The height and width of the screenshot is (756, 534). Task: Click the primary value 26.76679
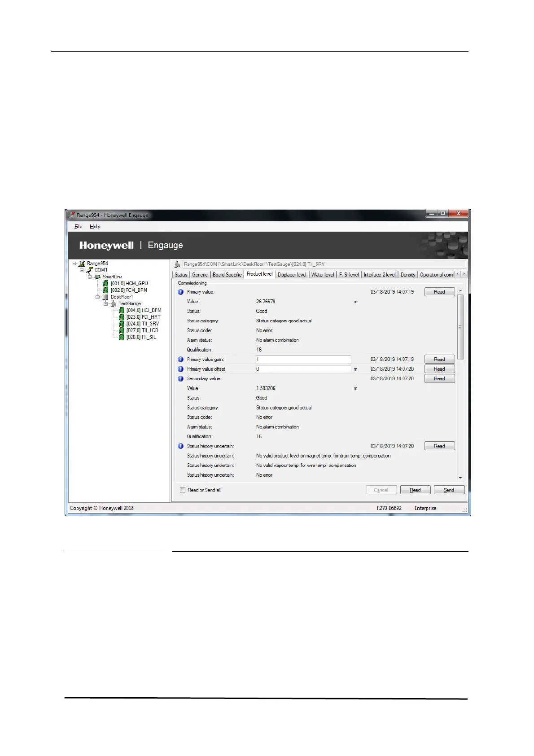pos(266,302)
